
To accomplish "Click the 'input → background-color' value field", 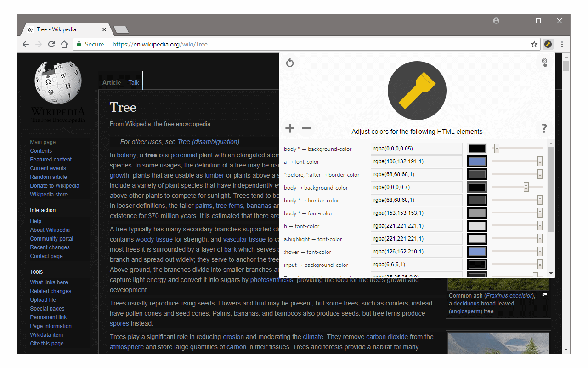I will pos(417,264).
